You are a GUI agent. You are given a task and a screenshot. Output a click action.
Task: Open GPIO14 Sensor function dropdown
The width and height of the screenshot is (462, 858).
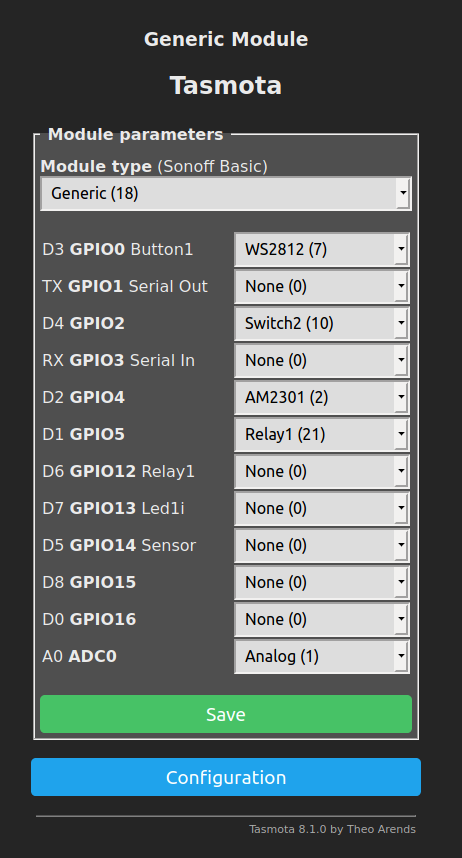click(322, 546)
